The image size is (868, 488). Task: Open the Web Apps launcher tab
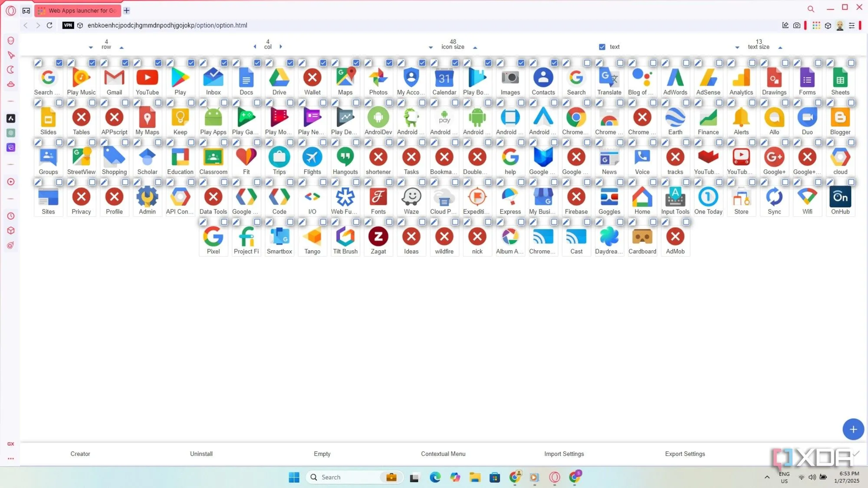pyautogui.click(x=78, y=10)
